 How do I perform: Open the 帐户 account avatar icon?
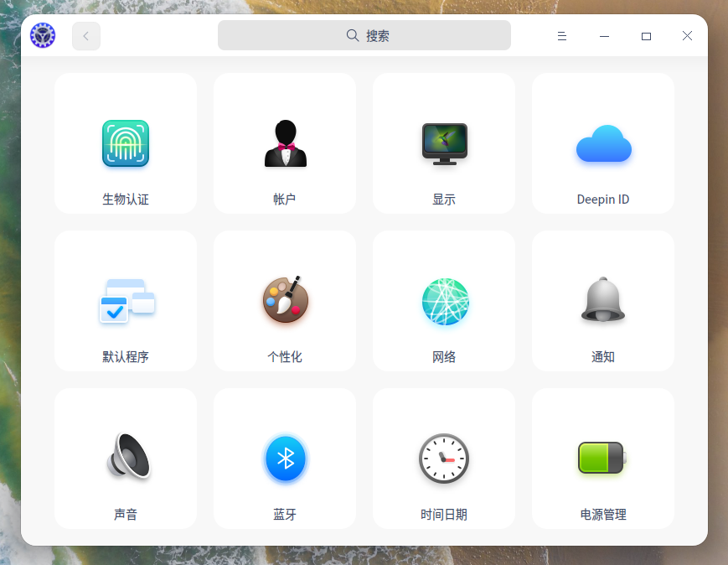(286, 143)
